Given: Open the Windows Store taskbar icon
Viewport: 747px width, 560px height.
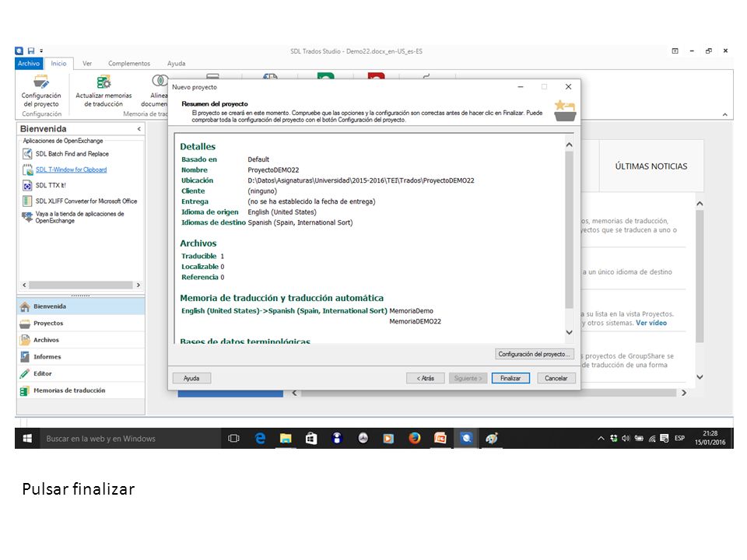Looking at the screenshot, I should tap(311, 439).
